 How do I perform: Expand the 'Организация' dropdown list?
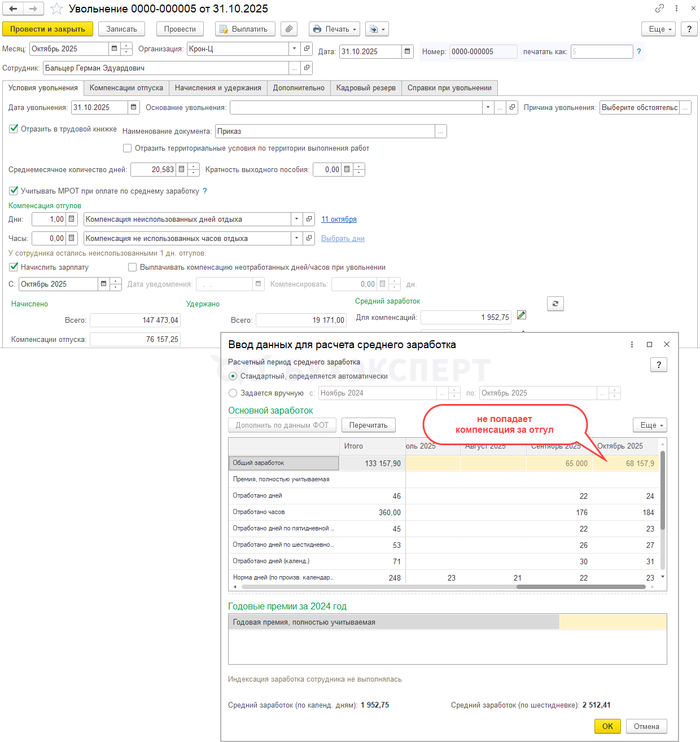tap(294, 49)
